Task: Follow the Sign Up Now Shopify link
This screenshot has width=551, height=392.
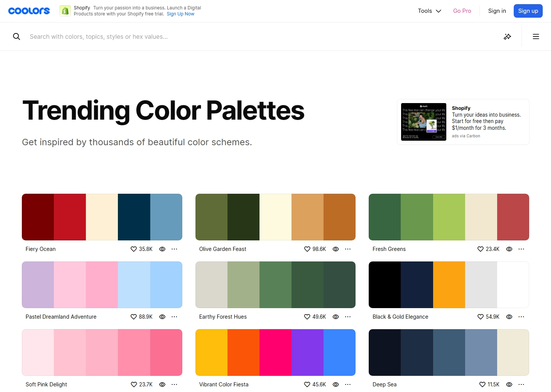Action: pos(180,14)
